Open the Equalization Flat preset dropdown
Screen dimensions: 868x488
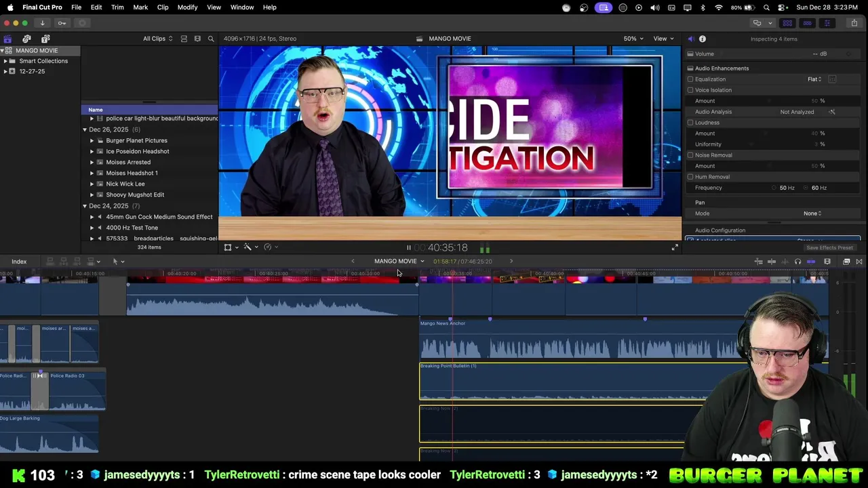[x=814, y=79]
